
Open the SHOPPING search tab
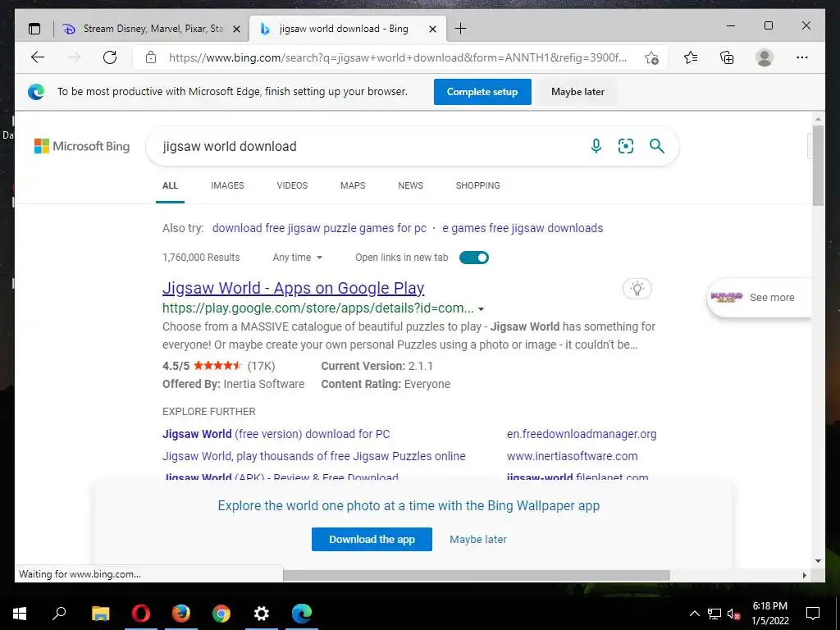pos(478,185)
